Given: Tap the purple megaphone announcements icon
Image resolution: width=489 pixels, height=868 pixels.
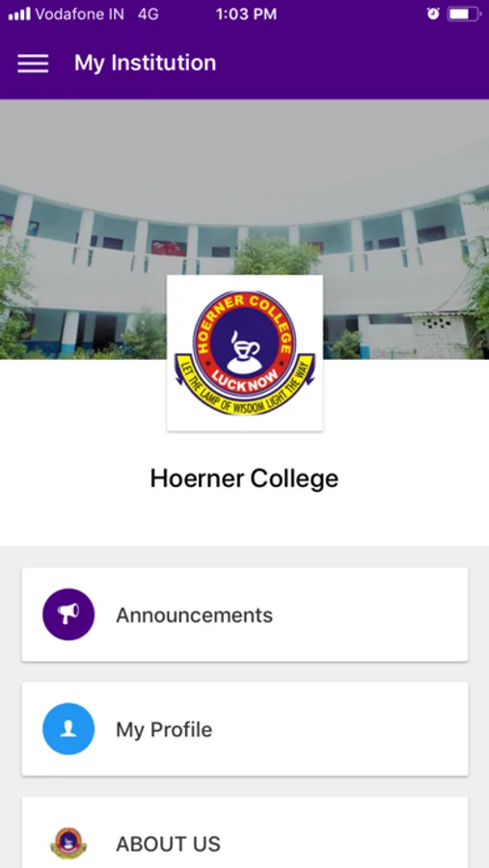Looking at the screenshot, I should [68, 614].
